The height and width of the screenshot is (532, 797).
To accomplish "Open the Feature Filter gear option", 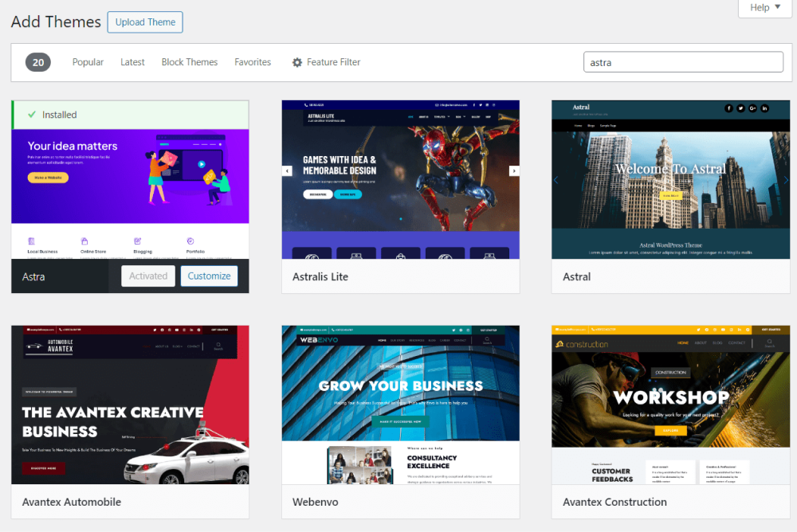I will (x=326, y=62).
